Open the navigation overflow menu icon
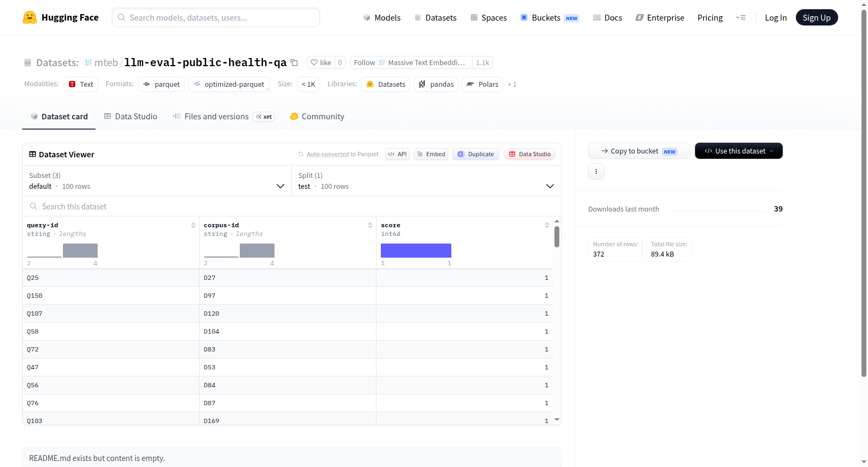Image resolution: width=868 pixels, height=467 pixels. tap(741, 17)
